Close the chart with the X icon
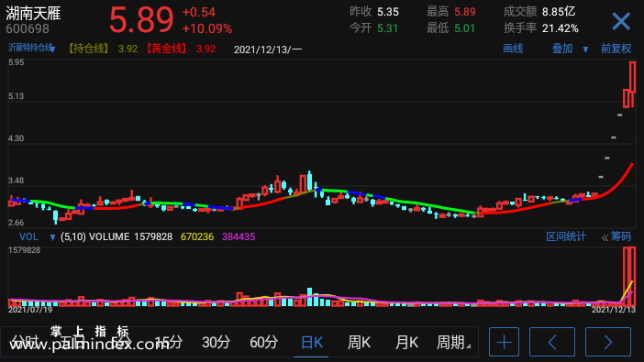The image size is (644, 362). [621, 21]
